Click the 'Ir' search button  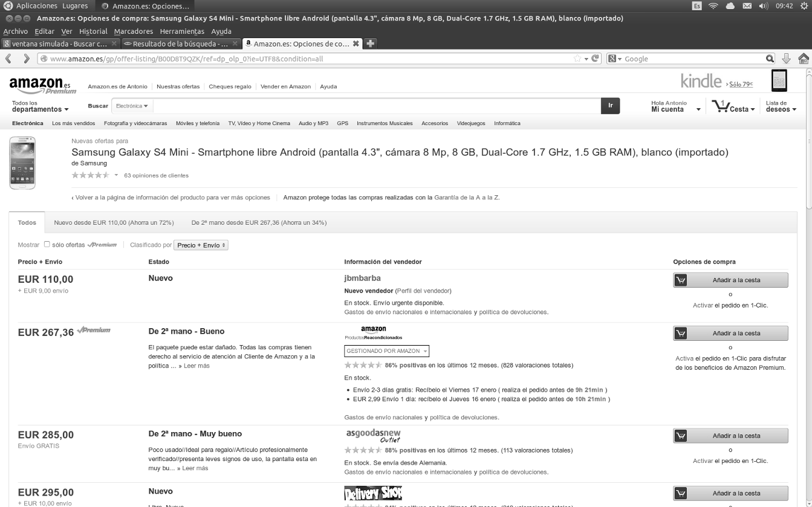[610, 106]
